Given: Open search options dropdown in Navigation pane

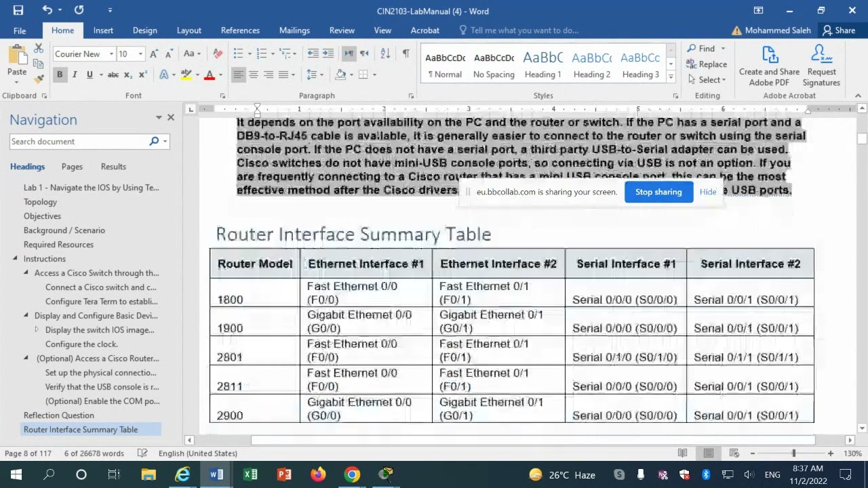Looking at the screenshot, I should (165, 141).
